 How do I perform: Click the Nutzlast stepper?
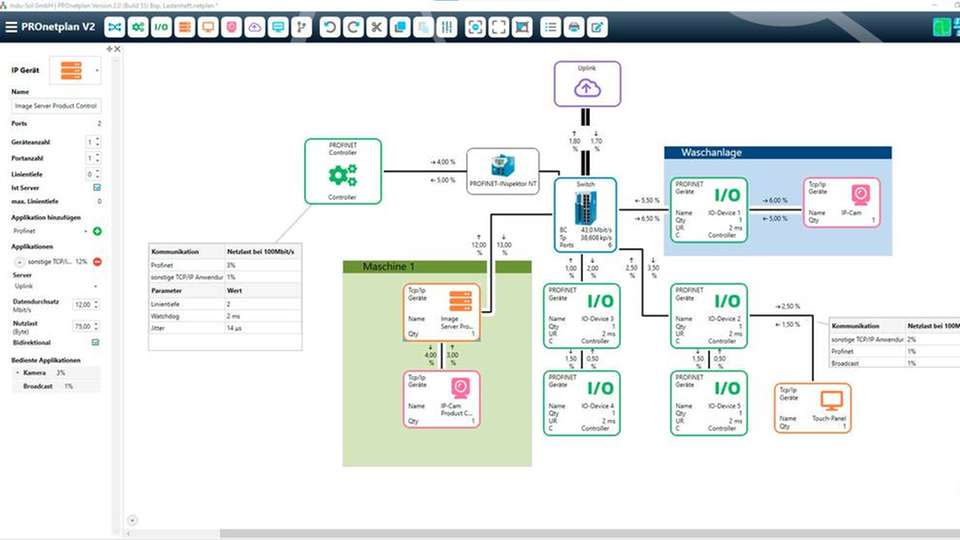click(x=97, y=326)
